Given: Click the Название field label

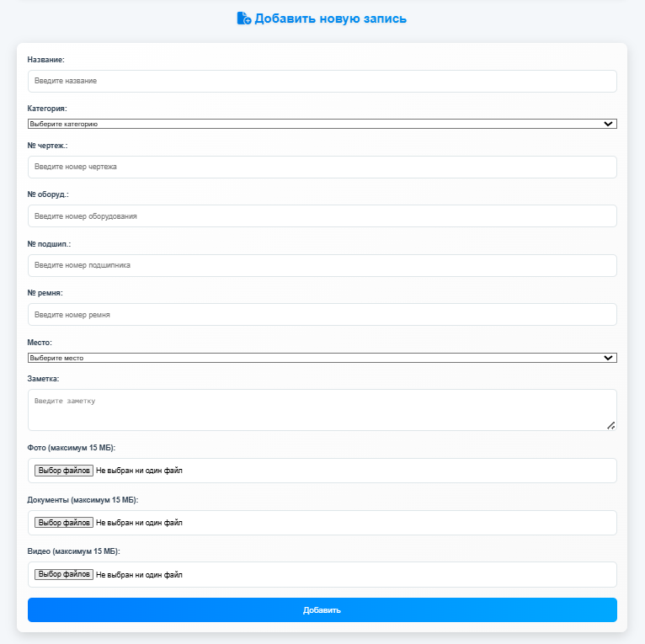Looking at the screenshot, I should click(x=46, y=60).
